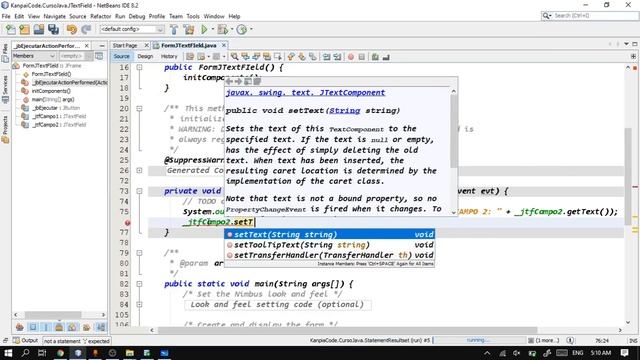The width and height of the screenshot is (640, 360).
Task: Click the New File toolbar icon
Action: 11,29
